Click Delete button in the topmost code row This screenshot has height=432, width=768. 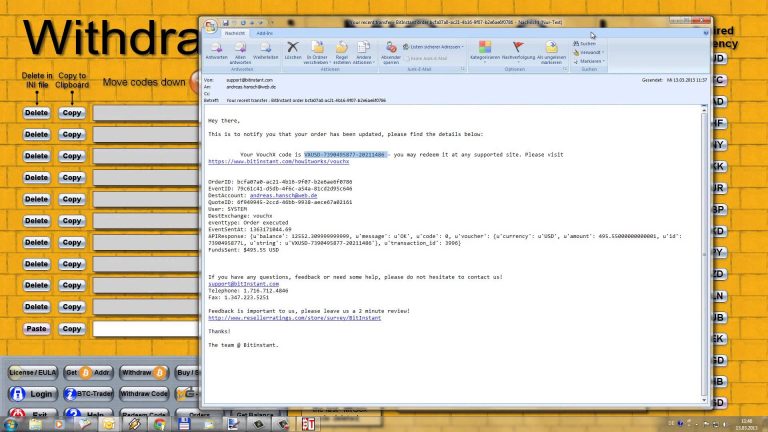(36, 113)
